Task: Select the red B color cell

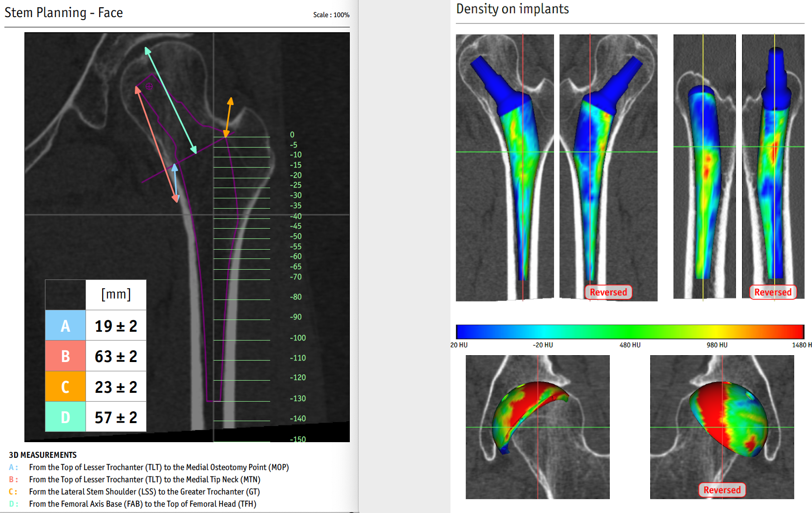Action: (65, 356)
